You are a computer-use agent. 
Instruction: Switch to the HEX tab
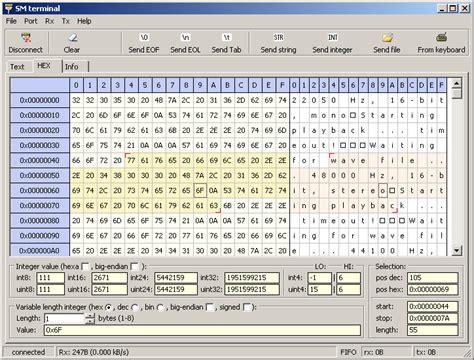(44, 65)
